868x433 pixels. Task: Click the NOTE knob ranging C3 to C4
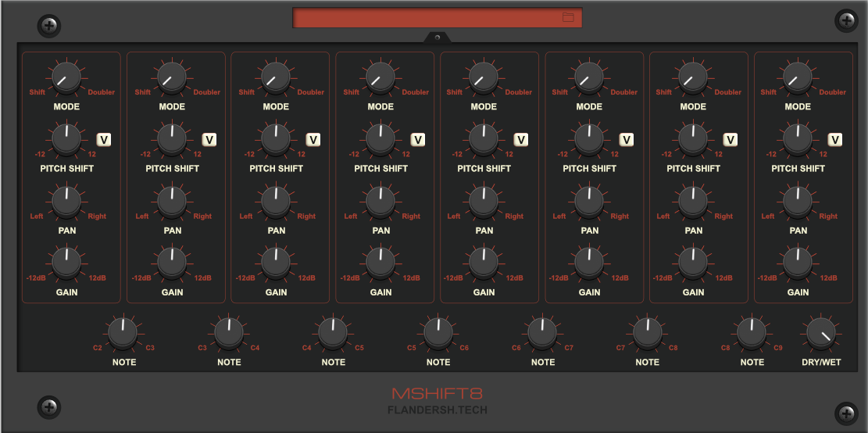(x=229, y=333)
